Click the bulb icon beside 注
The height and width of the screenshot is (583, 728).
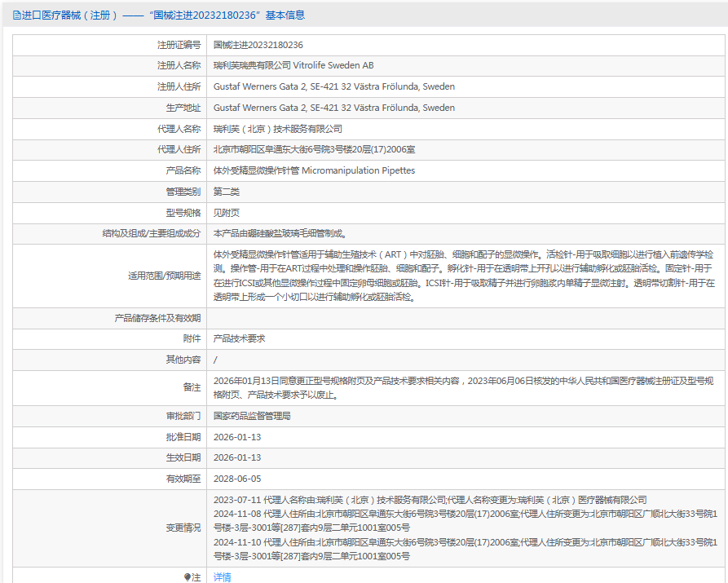[x=188, y=577]
